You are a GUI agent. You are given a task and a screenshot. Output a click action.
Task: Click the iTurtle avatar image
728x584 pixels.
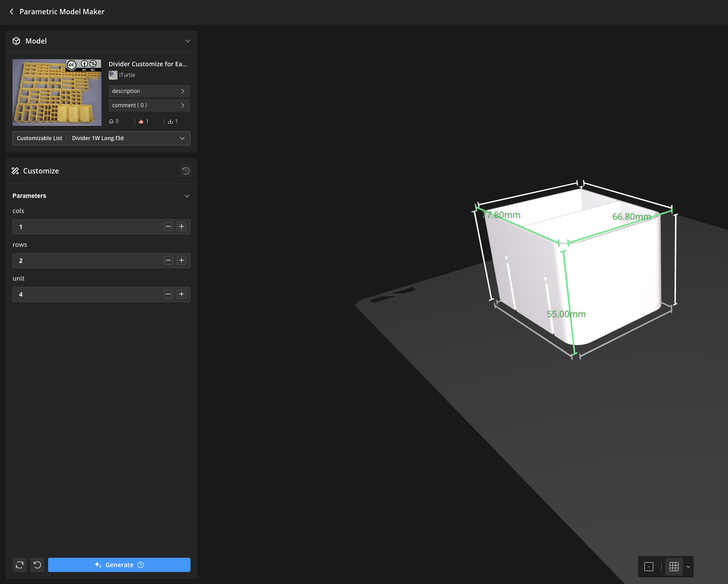[113, 75]
